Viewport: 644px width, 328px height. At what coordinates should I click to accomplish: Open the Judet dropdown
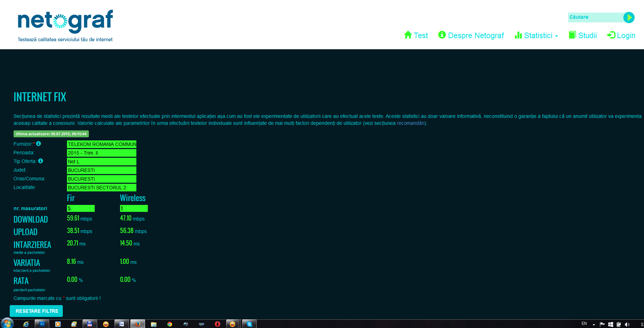[101, 170]
